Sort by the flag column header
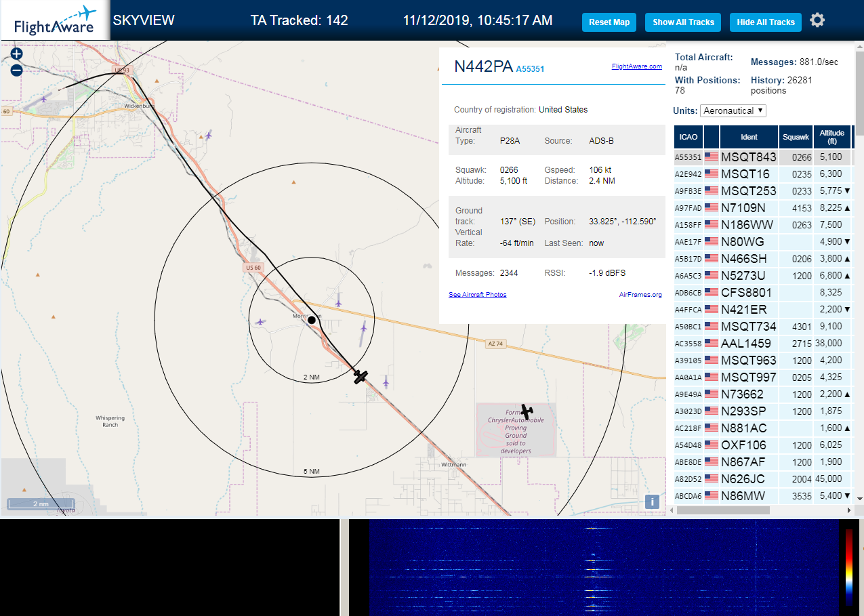Image resolution: width=864 pixels, height=616 pixels. point(712,137)
